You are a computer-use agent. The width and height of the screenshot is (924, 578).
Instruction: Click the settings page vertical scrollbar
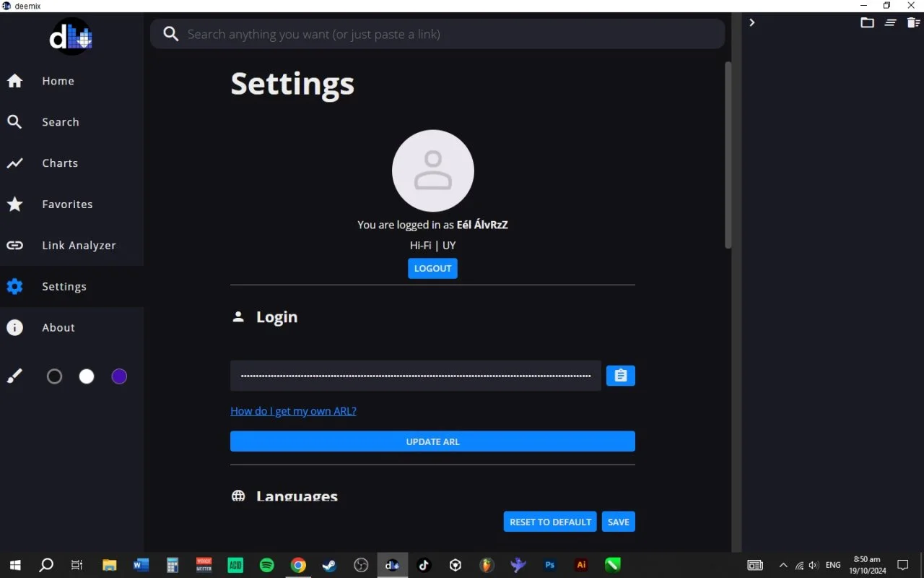pos(728,155)
